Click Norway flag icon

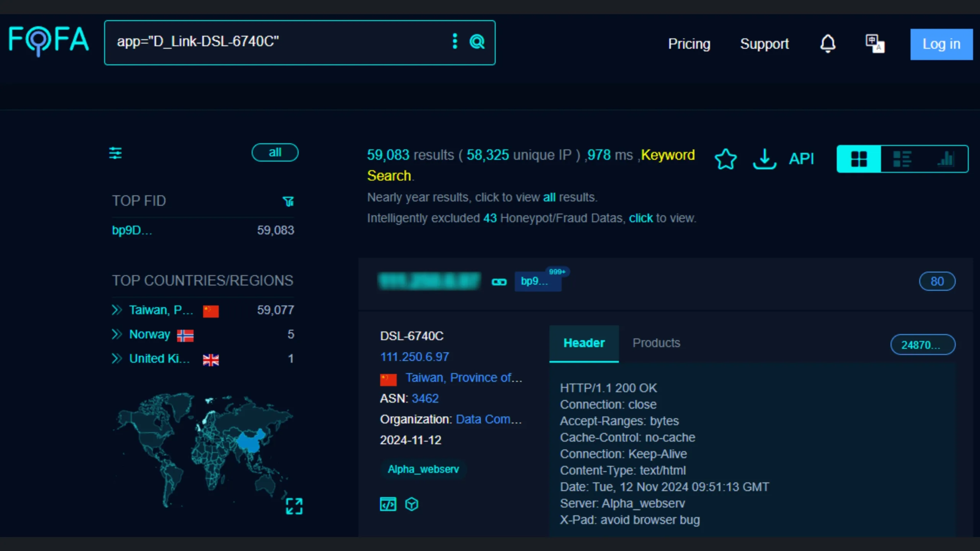tap(185, 336)
